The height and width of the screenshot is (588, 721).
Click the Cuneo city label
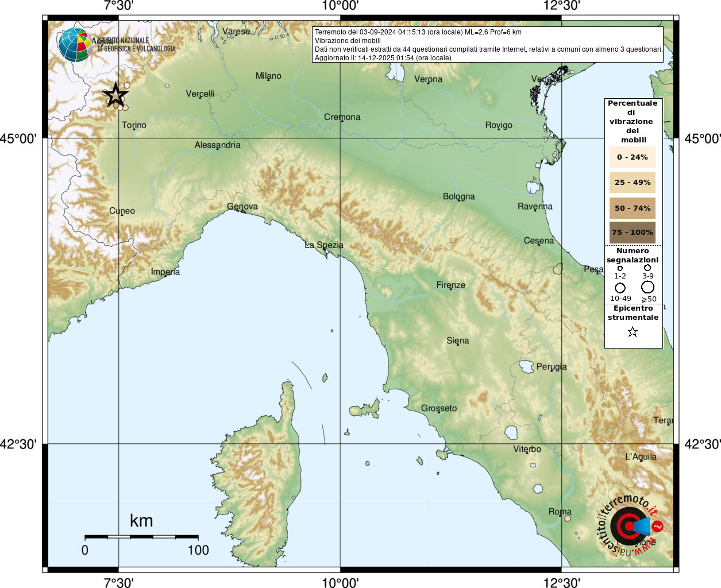tap(122, 211)
